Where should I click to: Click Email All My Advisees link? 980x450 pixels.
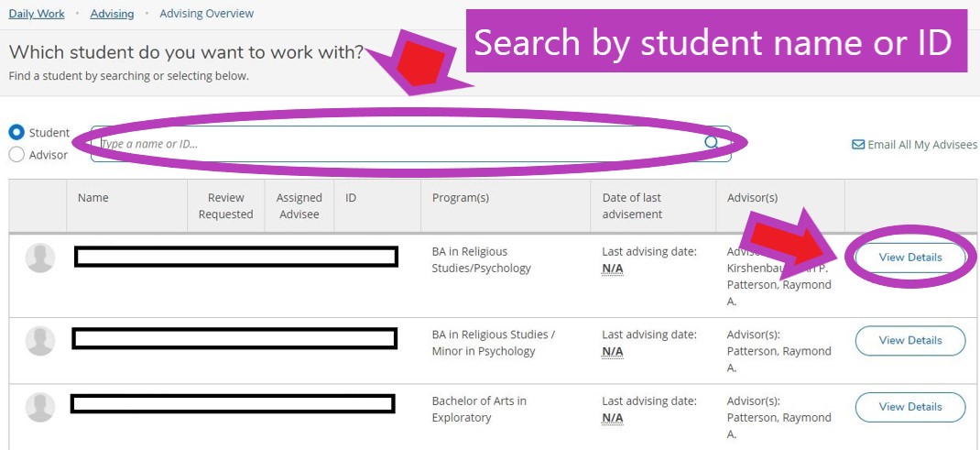[921, 145]
